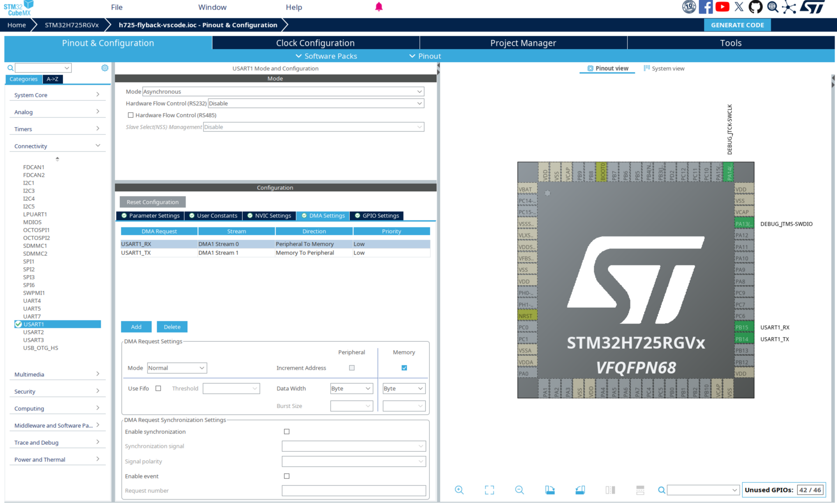Check the Use Fifo checkbox
This screenshot has height=504, width=837.
click(158, 388)
